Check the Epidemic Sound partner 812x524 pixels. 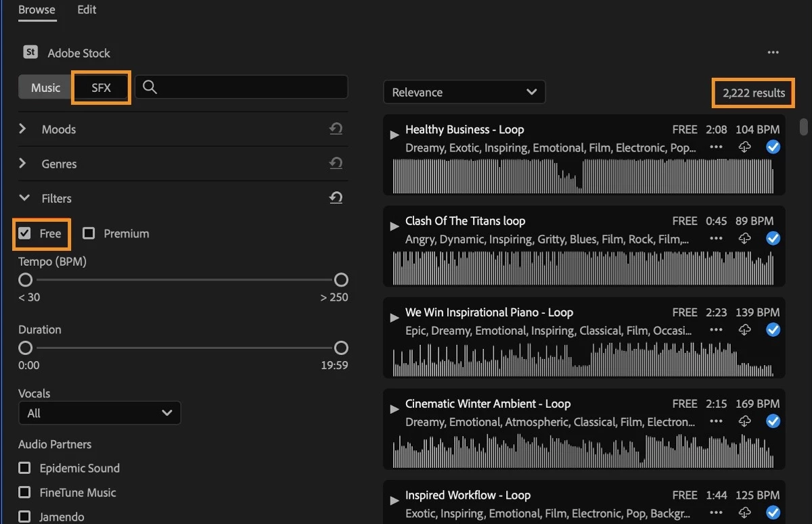pos(25,468)
